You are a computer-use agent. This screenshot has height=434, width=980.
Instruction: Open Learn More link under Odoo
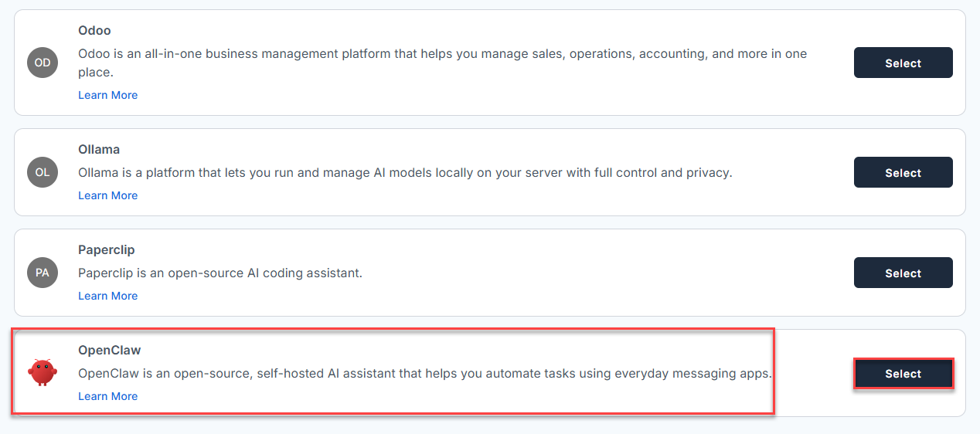[108, 95]
